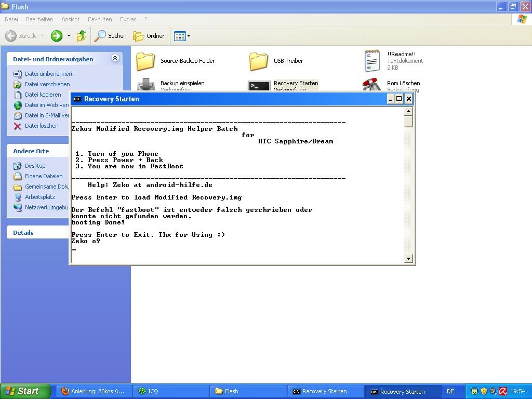Screen dimensions: 532x399
Task: Close the Recovery Starten console window
Action: [x=409, y=99]
